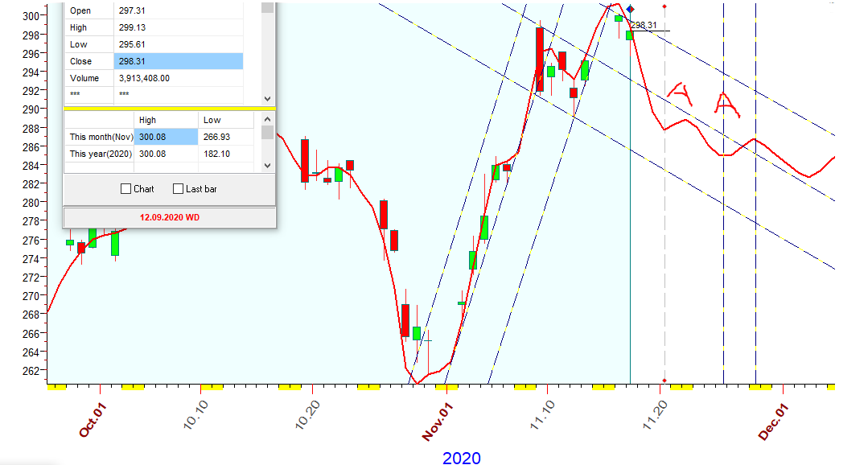Image resolution: width=868 pixels, height=465 pixels.
Task: Click the yellow splitter between data tables
Action: coord(170,108)
